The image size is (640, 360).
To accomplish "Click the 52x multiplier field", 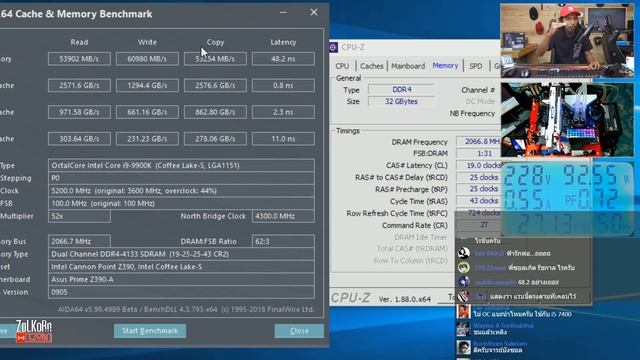I will [x=79, y=216].
